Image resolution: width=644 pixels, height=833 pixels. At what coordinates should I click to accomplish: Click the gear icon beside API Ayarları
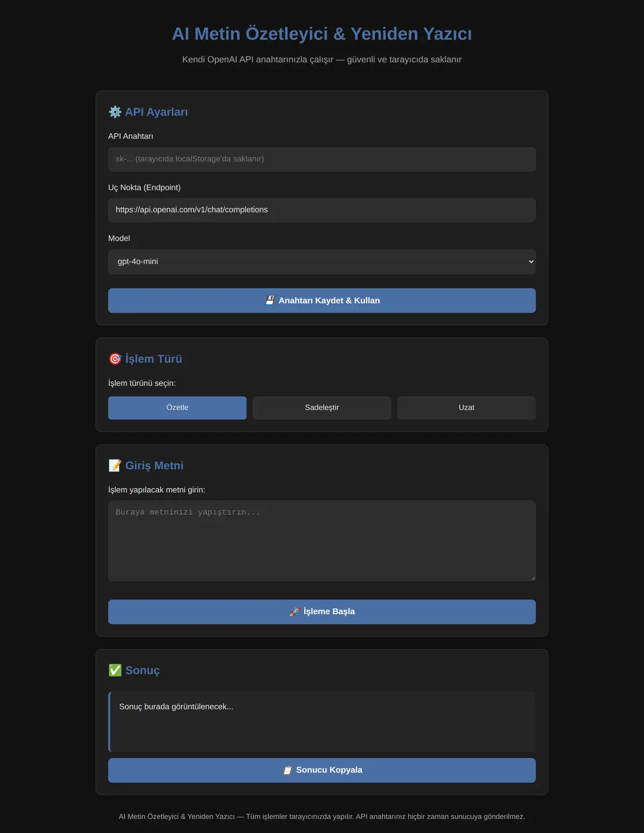115,112
